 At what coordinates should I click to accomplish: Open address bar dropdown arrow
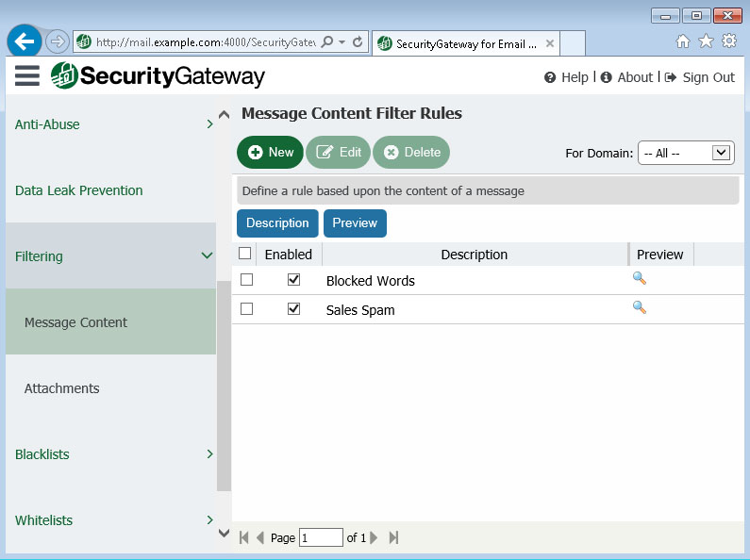point(342,42)
